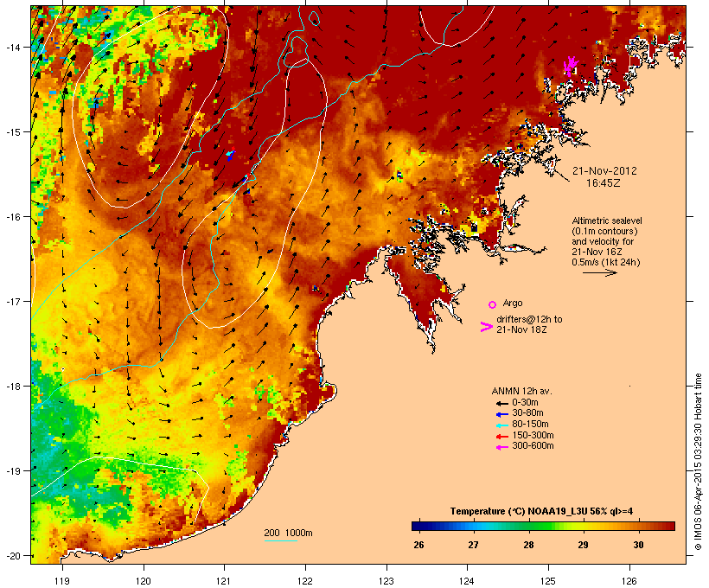Image resolution: width=709 pixels, height=588 pixels.
Task: Click the magenta drifter track cluster near 125E
Action: (570, 66)
